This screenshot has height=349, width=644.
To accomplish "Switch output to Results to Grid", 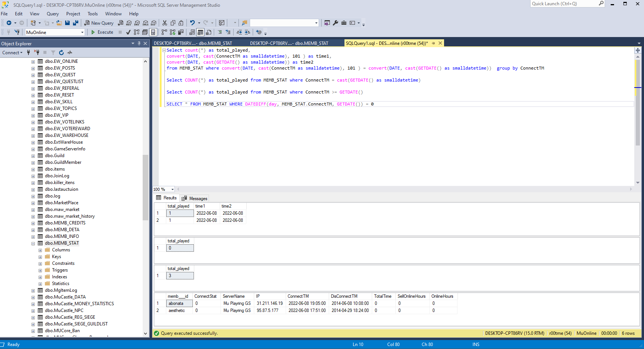I will pos(200,32).
